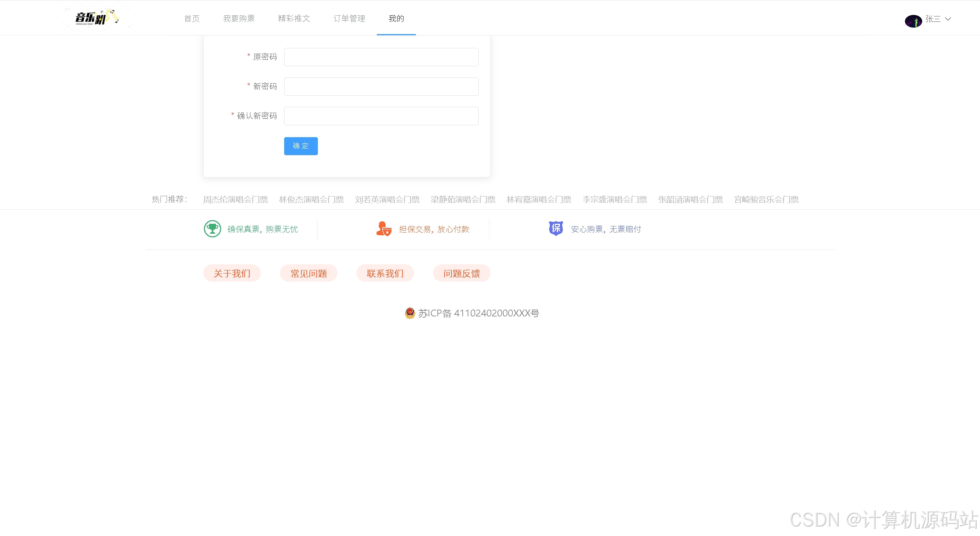Screen dimensions: 980x536
Task: Select the 我的 tab
Action: pos(396,18)
